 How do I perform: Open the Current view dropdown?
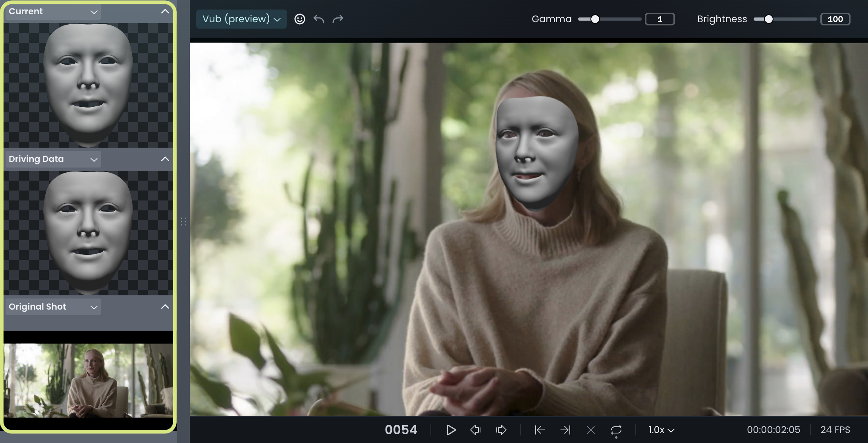53,12
